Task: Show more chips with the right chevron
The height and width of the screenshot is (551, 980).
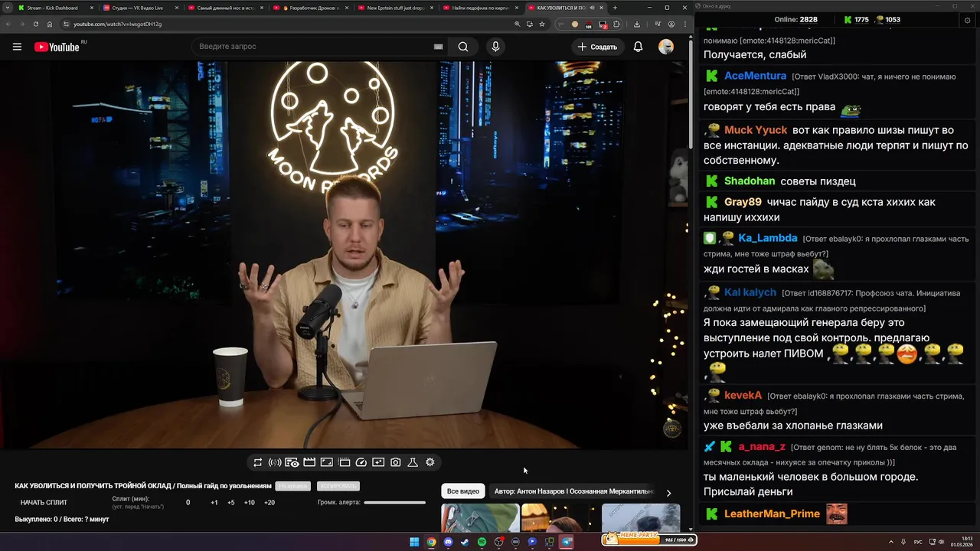Action: 668,493
